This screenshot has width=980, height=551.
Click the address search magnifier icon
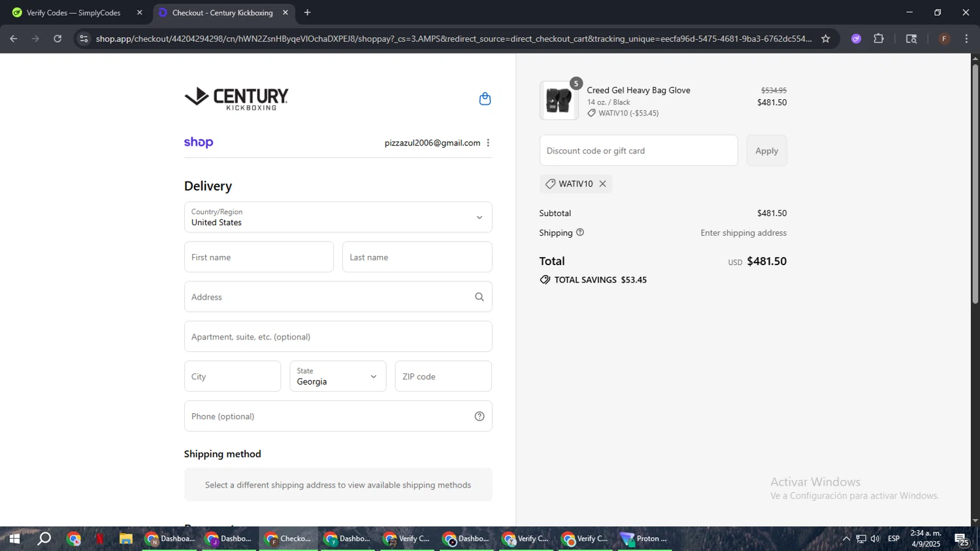point(480,297)
